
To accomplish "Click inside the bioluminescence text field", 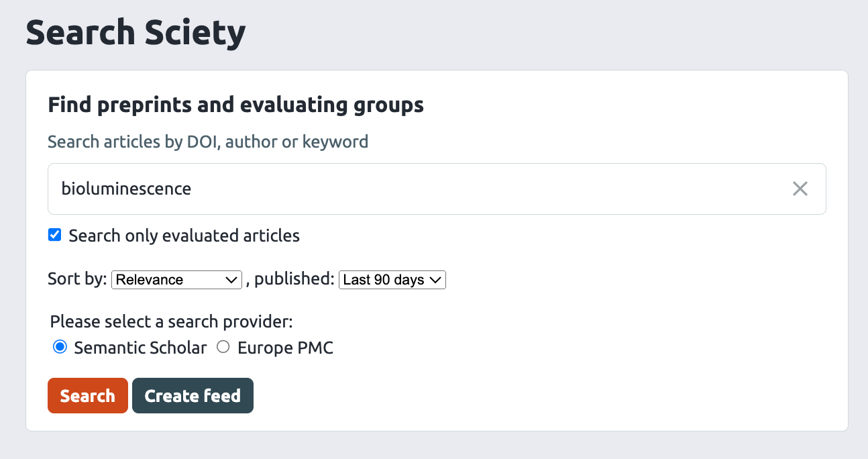I will [268, 189].
